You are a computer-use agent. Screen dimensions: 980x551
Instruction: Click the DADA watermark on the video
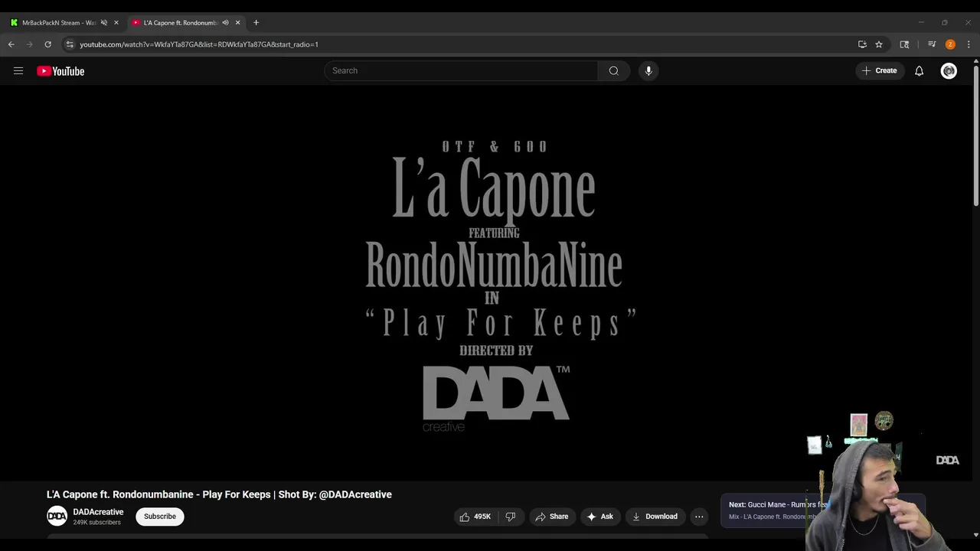(x=947, y=460)
